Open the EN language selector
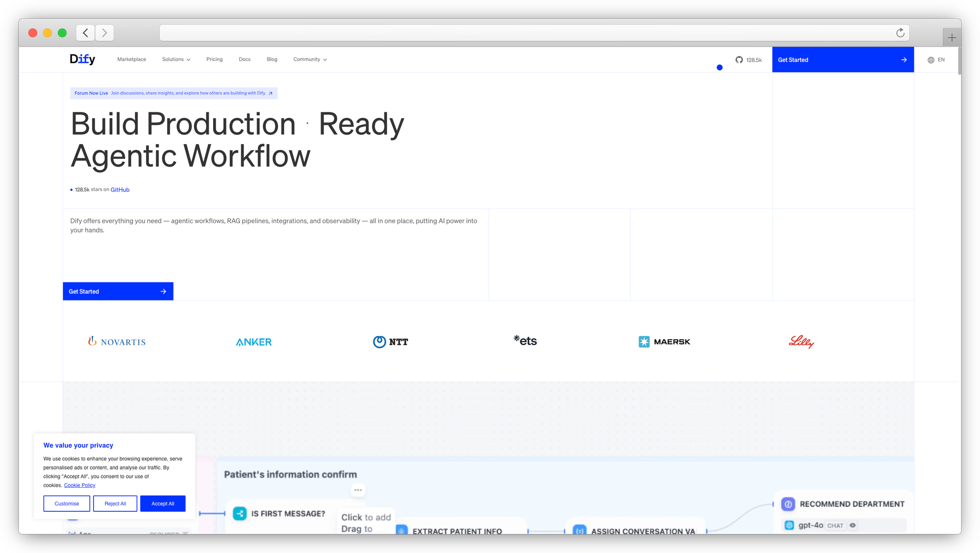Screen dimensions: 980x553 click(941, 60)
